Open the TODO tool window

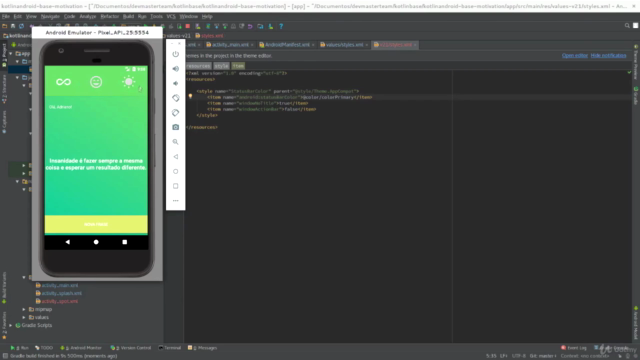pyautogui.click(x=44, y=348)
